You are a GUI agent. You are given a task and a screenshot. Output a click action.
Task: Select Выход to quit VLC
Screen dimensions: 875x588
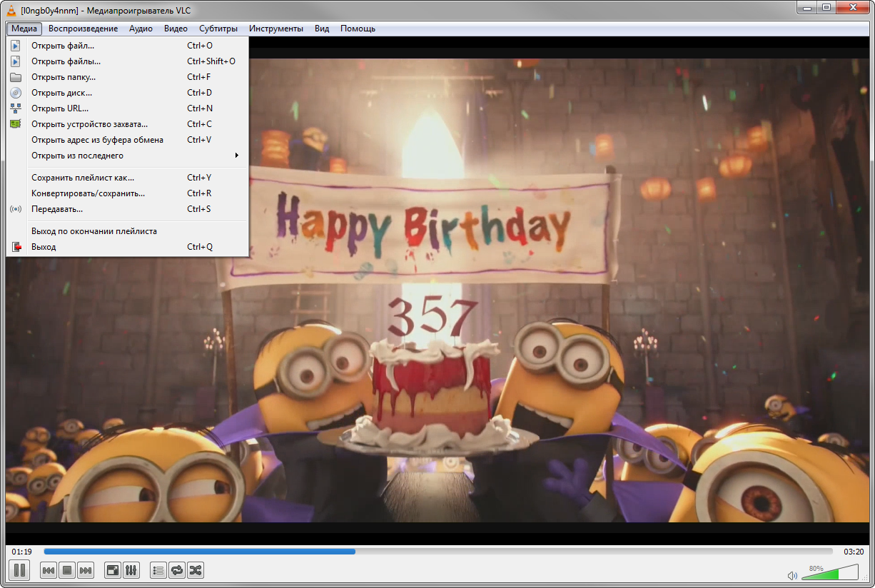coord(127,247)
